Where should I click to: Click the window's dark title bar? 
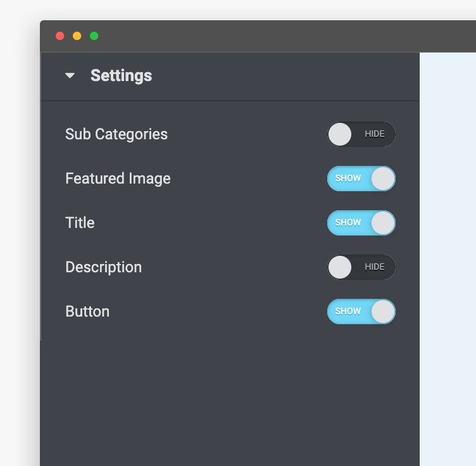(253, 36)
